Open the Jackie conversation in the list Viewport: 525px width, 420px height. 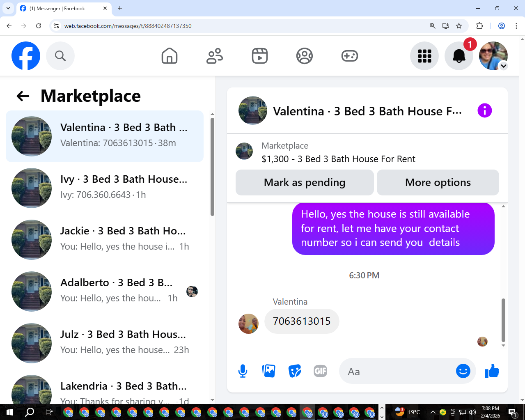(105, 240)
